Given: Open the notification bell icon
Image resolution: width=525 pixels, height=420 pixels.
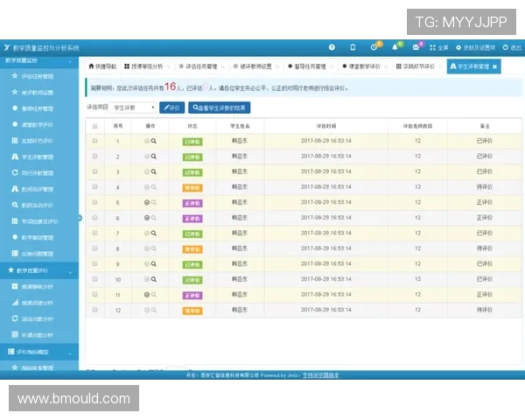Looking at the screenshot, I should 395,47.
